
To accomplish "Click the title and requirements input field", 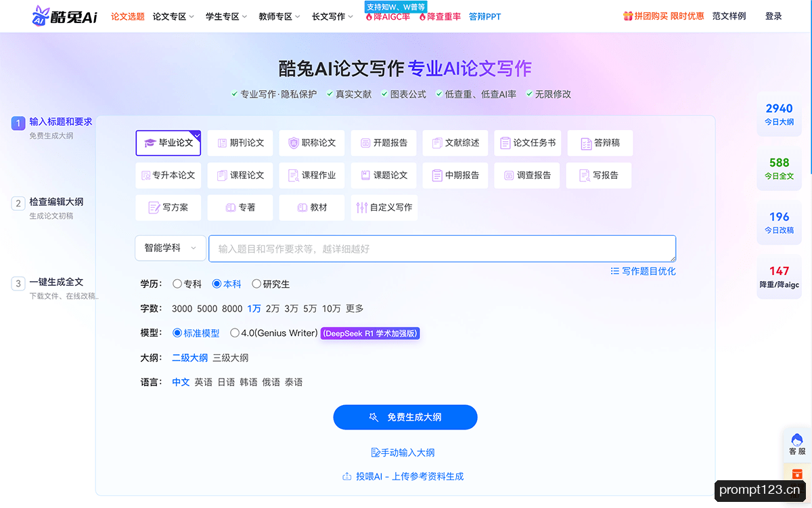I will 443,249.
